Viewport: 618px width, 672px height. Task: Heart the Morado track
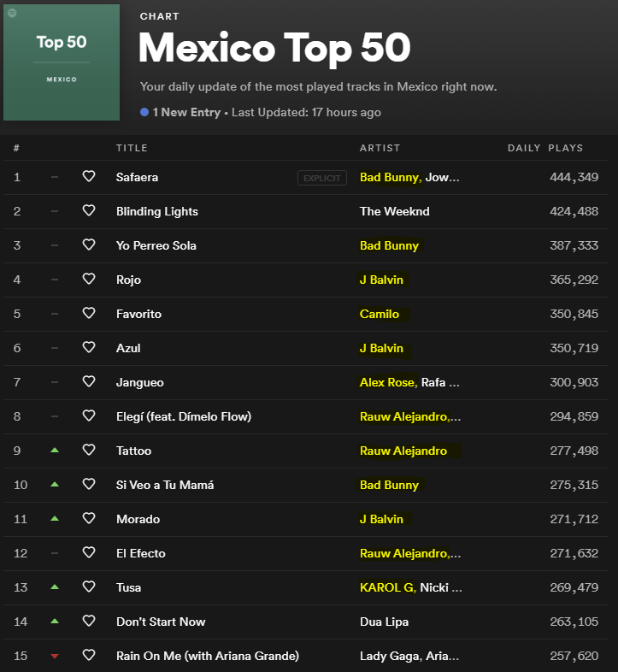pyautogui.click(x=89, y=519)
